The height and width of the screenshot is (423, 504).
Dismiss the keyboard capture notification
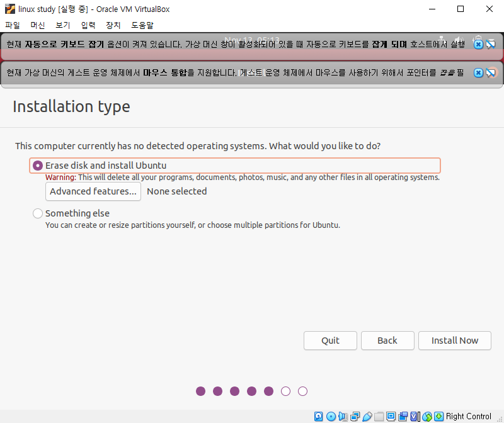[478, 44]
